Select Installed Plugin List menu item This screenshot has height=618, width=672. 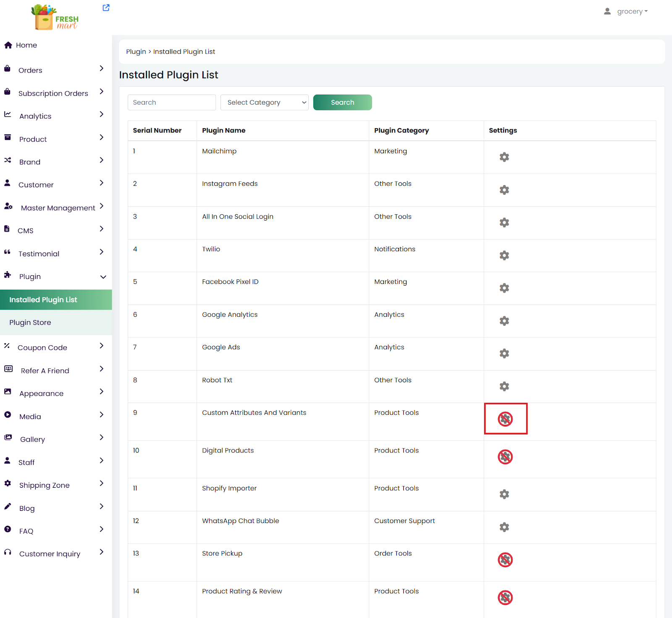click(43, 300)
